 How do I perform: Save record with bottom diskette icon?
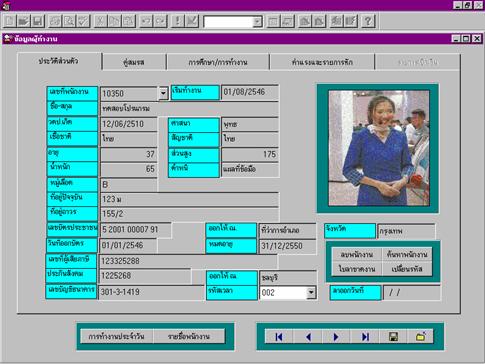[393, 337]
